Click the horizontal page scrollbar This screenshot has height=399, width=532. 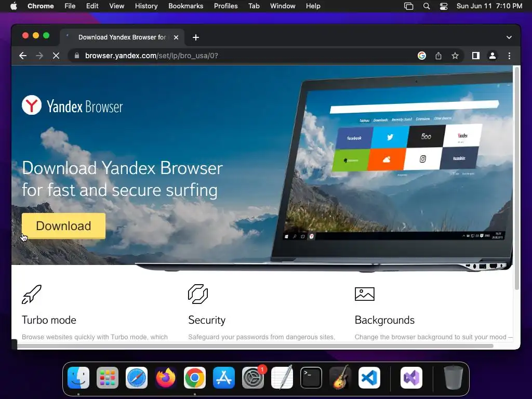point(255,346)
